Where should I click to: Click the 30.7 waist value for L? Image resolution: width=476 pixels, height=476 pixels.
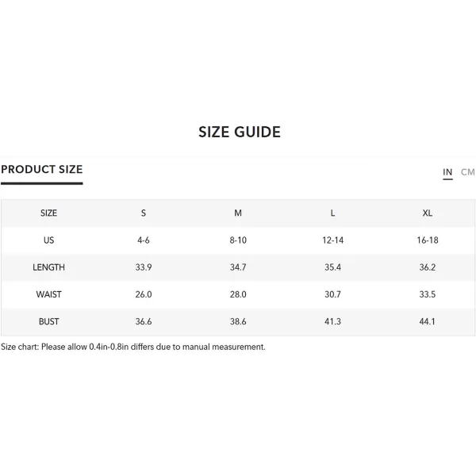332,294
